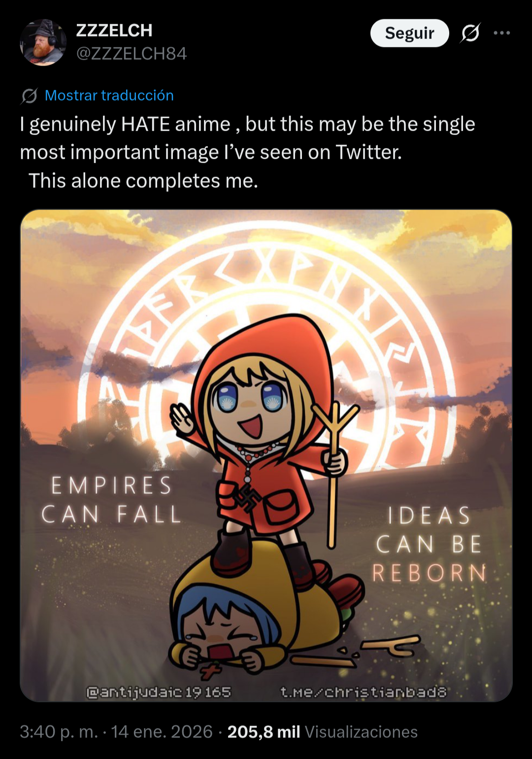532x759 pixels.
Task: Click the glowing circle inside the image
Action: [x=266, y=345]
